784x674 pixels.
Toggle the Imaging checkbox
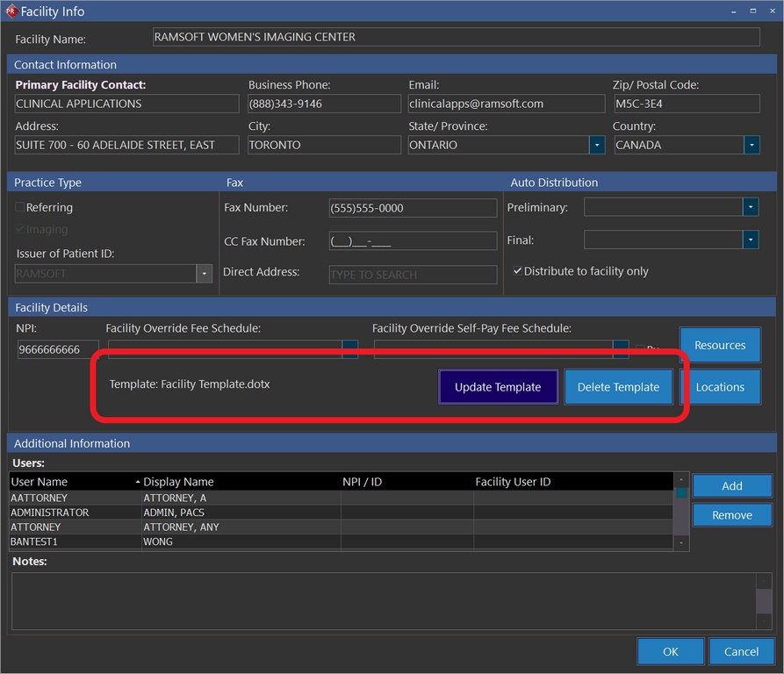click(x=20, y=230)
